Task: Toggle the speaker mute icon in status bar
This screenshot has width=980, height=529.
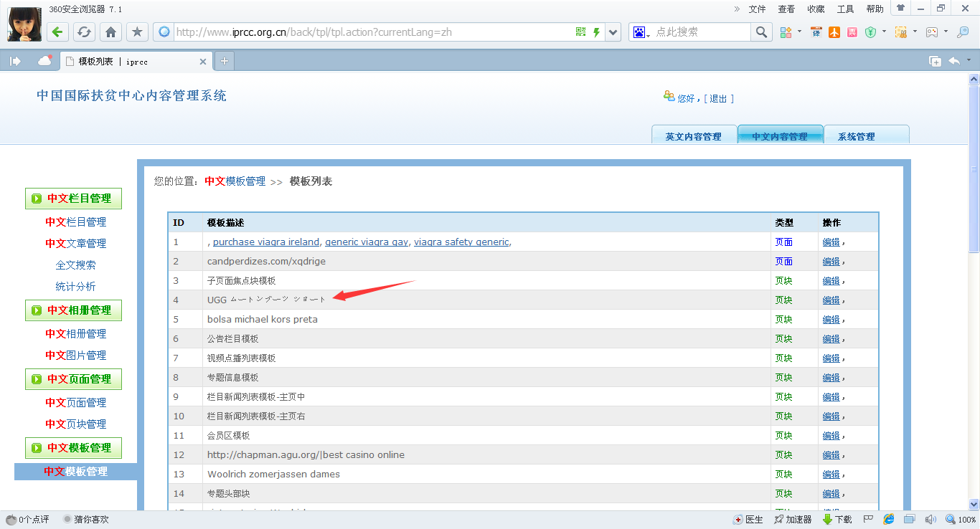Action: pyautogui.click(x=930, y=520)
